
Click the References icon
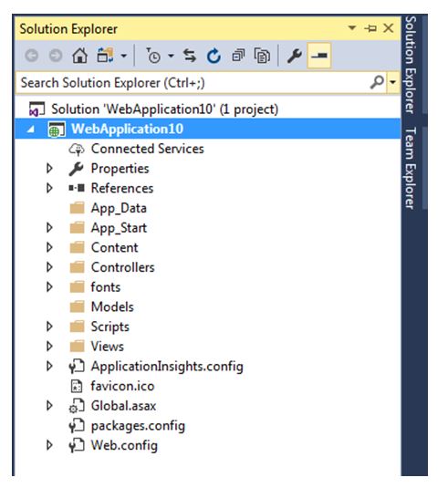77,188
